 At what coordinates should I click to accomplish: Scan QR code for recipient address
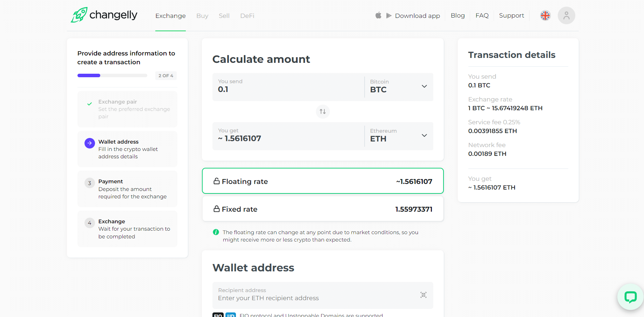423,295
